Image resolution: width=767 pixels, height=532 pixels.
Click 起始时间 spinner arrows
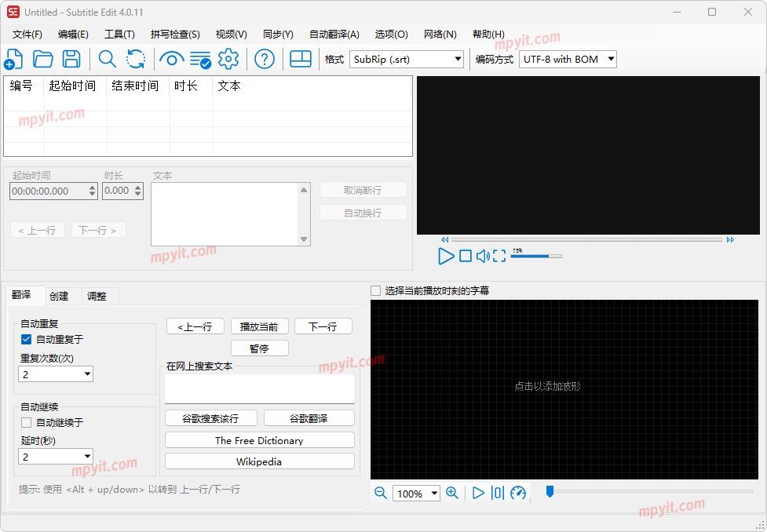pyautogui.click(x=93, y=191)
